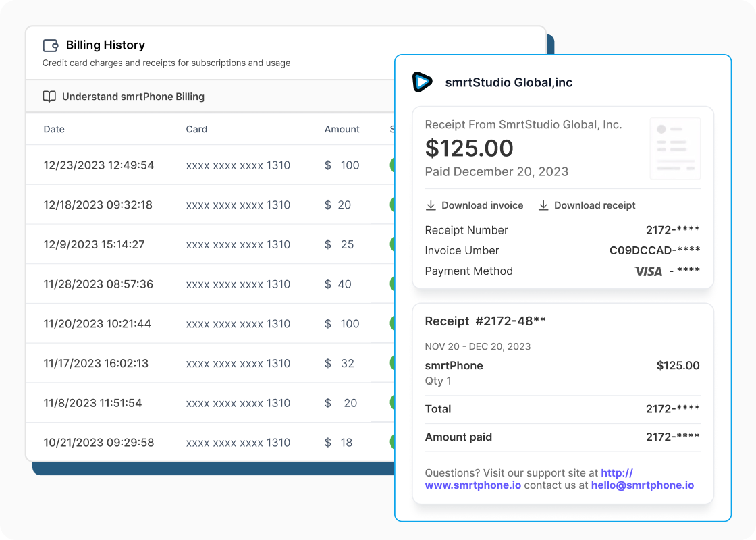Select the Card column header

[196, 129]
